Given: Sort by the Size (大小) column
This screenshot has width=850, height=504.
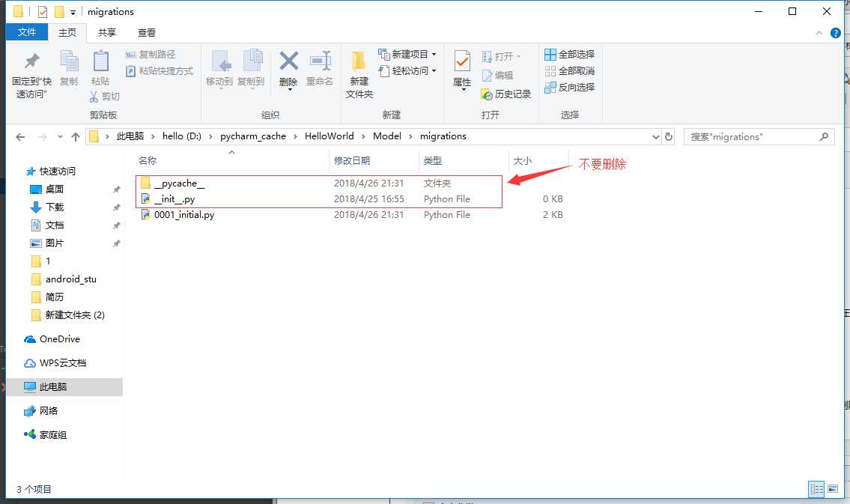Looking at the screenshot, I should coord(538,160).
